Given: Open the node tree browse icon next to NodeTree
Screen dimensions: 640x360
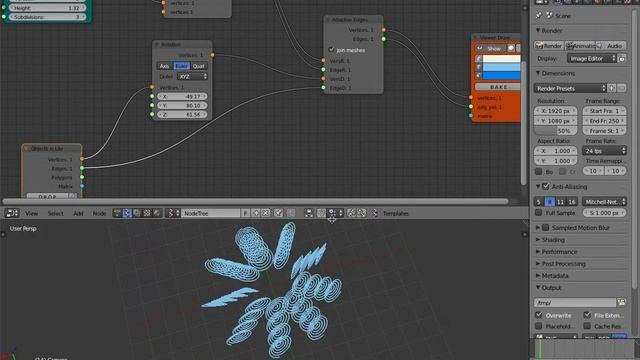Looking at the screenshot, I should click(173, 213).
